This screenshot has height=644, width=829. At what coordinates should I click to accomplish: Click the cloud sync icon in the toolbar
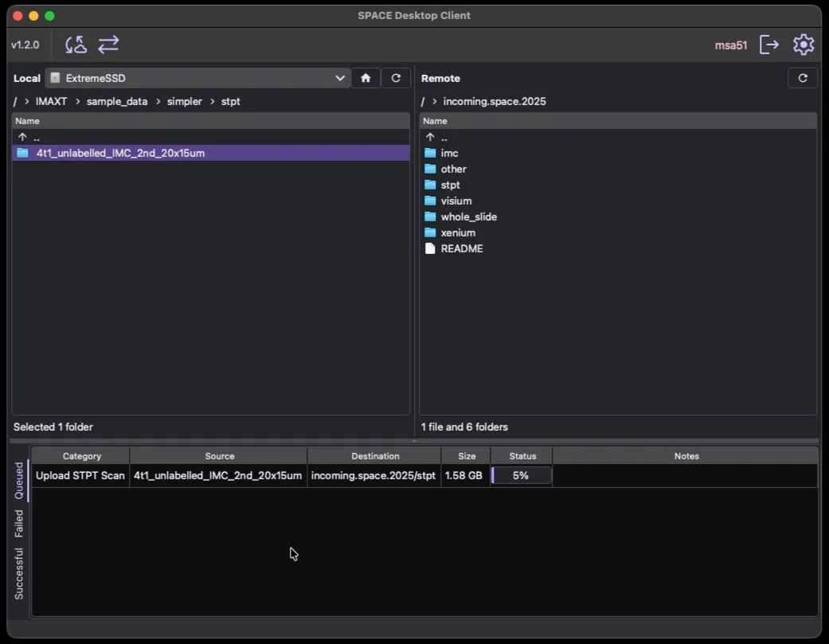pyautogui.click(x=76, y=45)
